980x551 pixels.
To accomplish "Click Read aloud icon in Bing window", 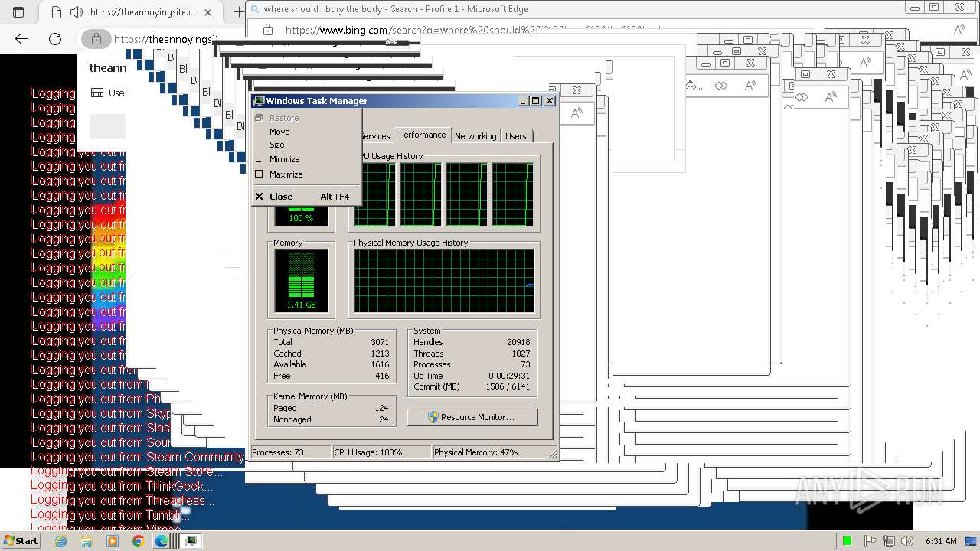I will (x=959, y=30).
